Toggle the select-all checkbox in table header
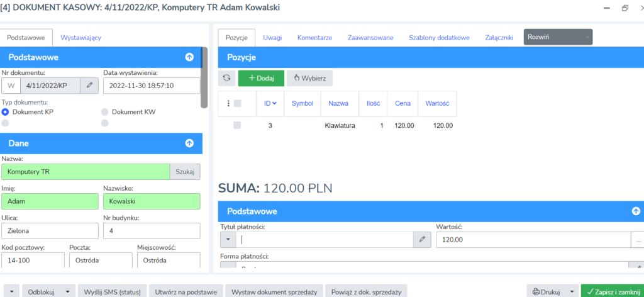 pos(237,103)
